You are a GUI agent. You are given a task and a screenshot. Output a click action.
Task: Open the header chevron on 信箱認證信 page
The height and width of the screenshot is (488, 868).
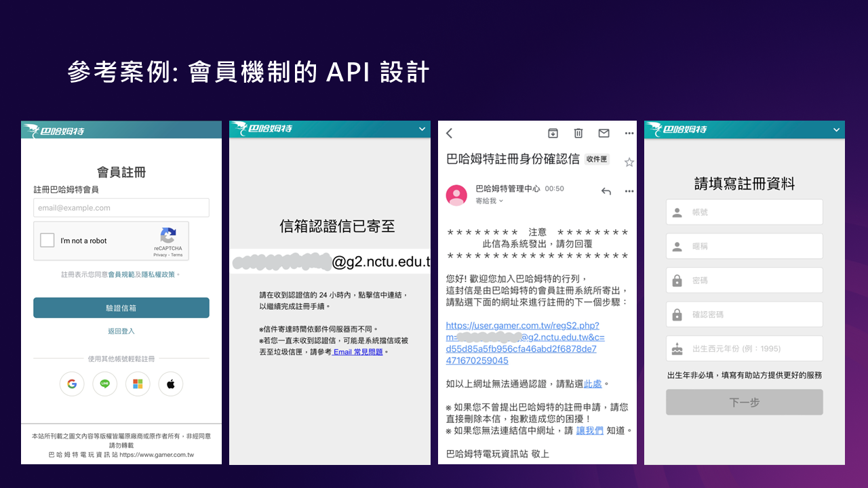pos(422,129)
